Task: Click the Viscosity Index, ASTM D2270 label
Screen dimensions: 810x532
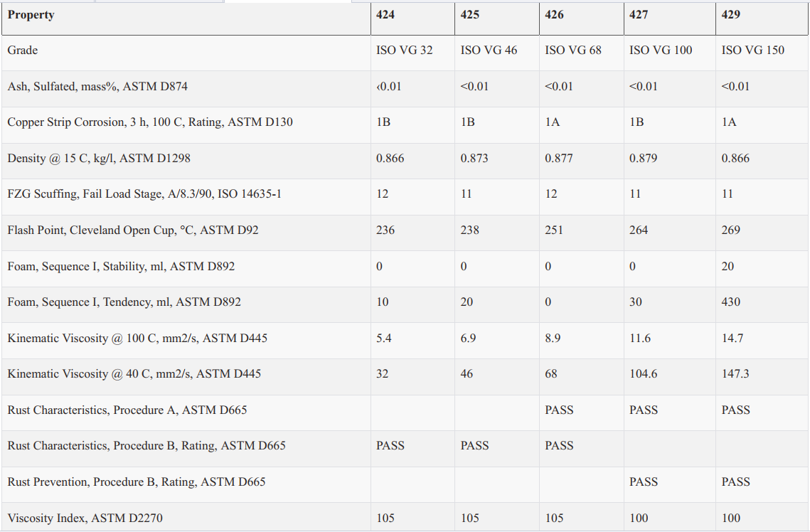Action: pyautogui.click(x=85, y=518)
